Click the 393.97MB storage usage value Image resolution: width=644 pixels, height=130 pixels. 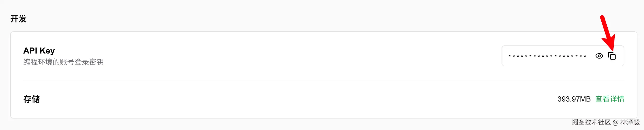[x=574, y=99]
